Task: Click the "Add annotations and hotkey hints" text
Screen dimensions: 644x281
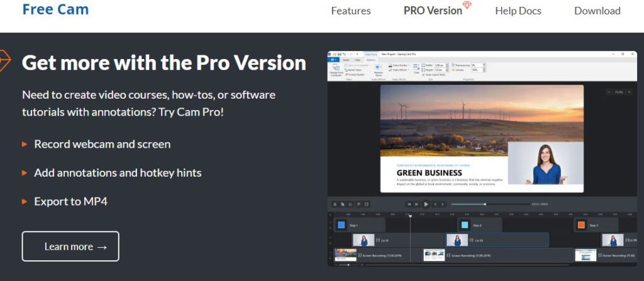Action: [x=118, y=172]
